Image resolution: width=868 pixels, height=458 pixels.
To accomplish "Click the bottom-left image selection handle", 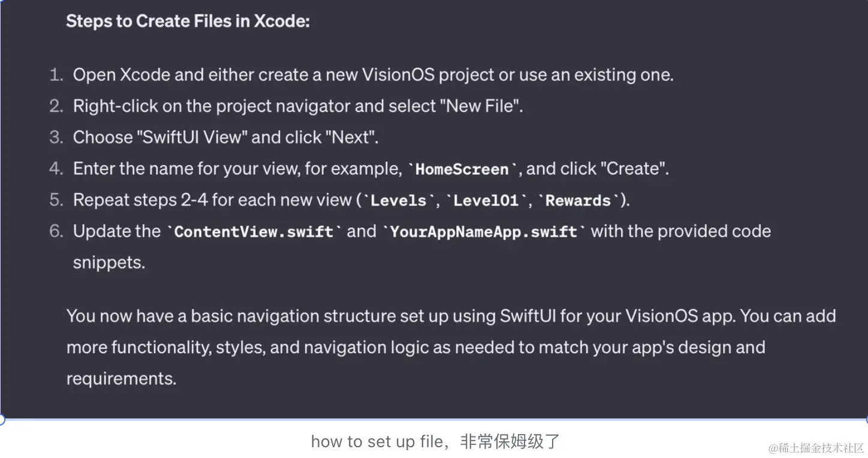I will (x=2, y=420).
